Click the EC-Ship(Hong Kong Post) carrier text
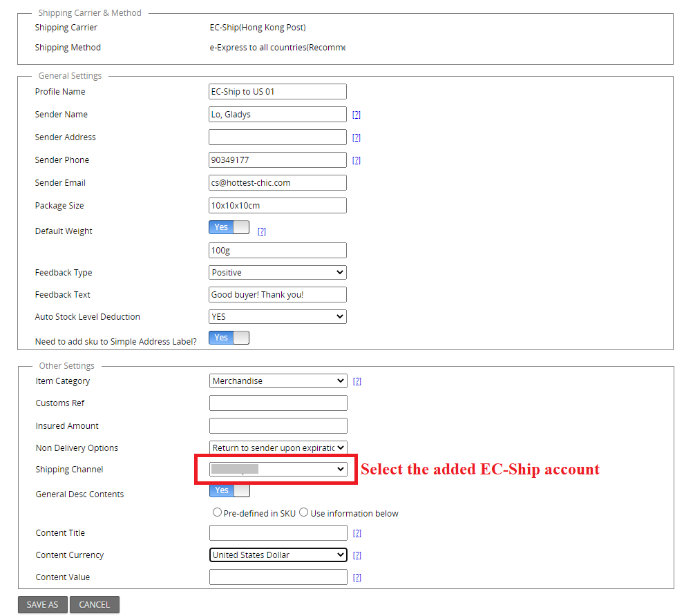Viewport: 684px width, 616px height. click(258, 28)
